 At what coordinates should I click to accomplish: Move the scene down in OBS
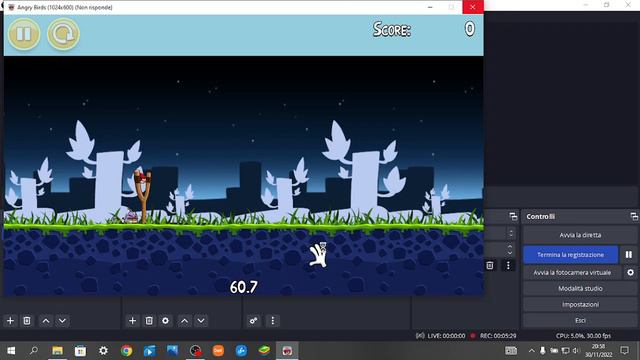[x=62, y=321]
